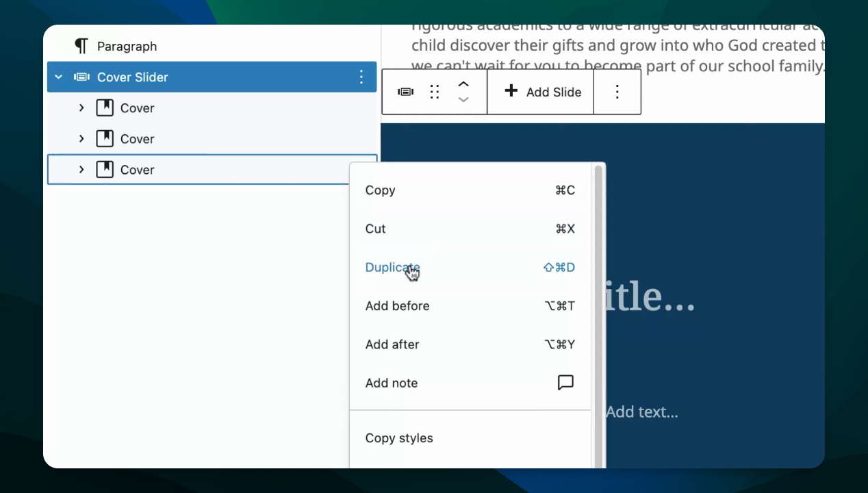
Task: Click the first Cover block bookmark icon
Action: click(104, 108)
